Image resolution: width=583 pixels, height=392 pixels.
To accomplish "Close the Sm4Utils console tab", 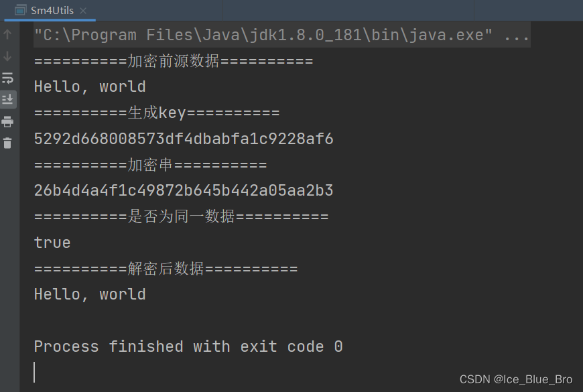I will (83, 11).
